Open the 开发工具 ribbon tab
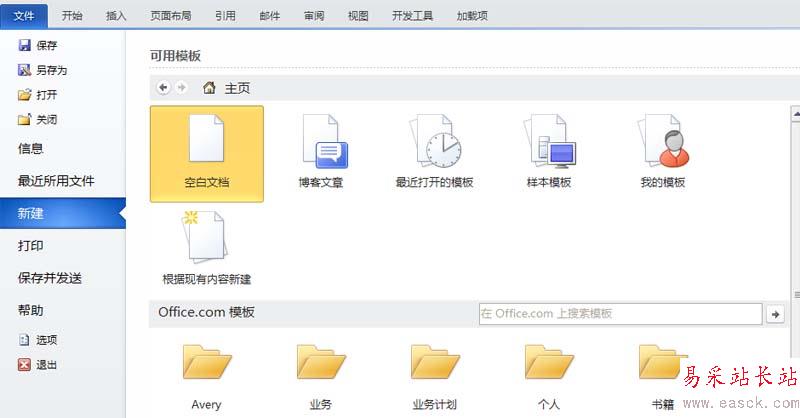800x418 pixels. pyautogui.click(x=412, y=16)
